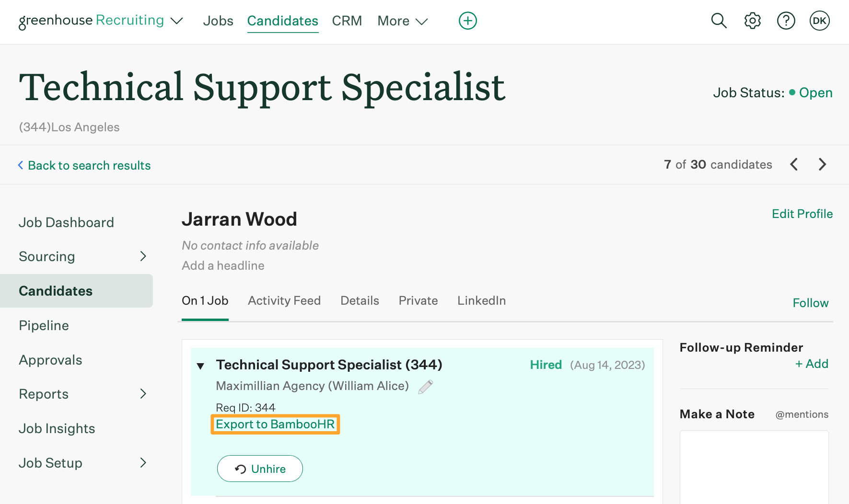Open the More navigation dropdown

(402, 21)
